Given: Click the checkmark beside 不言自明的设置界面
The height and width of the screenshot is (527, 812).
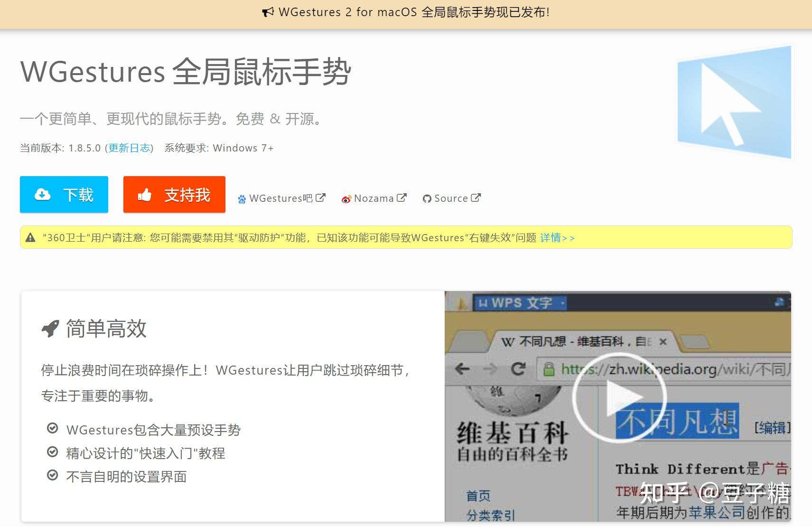Looking at the screenshot, I should coord(53,475).
